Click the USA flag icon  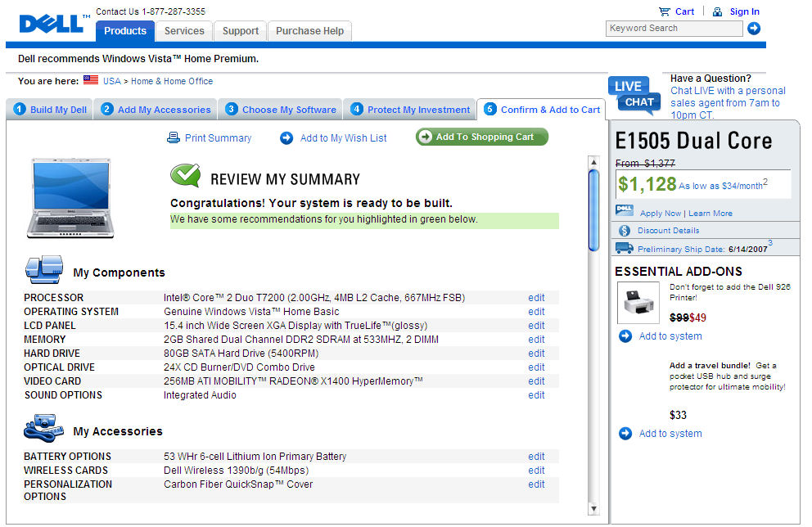91,80
